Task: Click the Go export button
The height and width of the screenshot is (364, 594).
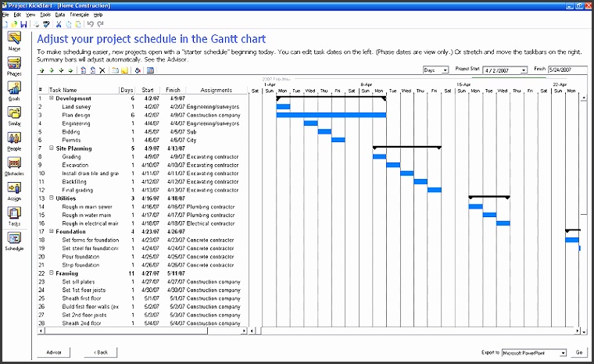Action: coord(579,352)
